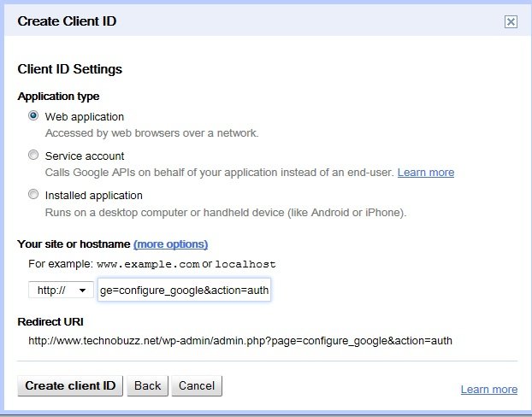Click the 'Accessed by web browsers' description
532x417 pixels.
point(151,133)
